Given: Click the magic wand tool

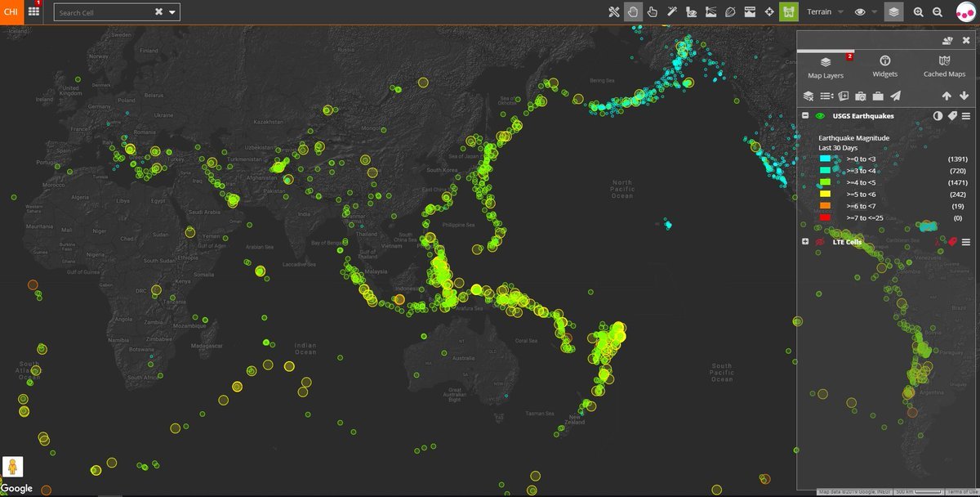Looking at the screenshot, I should tap(671, 11).
